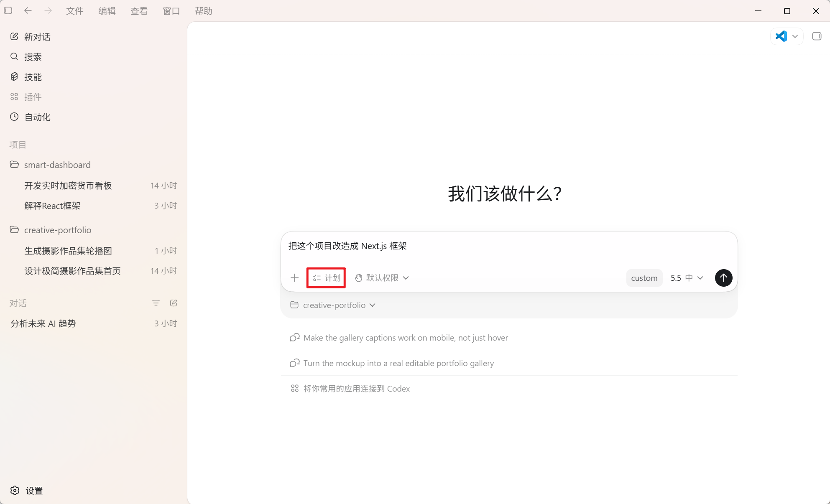Open the 编辑 menu
830x504 pixels.
click(x=107, y=11)
